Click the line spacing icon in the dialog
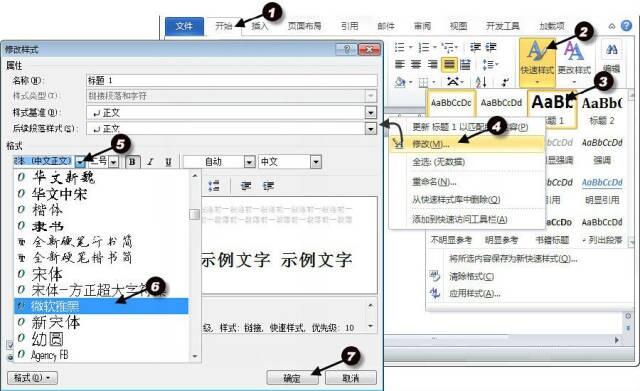This screenshot has height=391, width=640. [x=213, y=187]
